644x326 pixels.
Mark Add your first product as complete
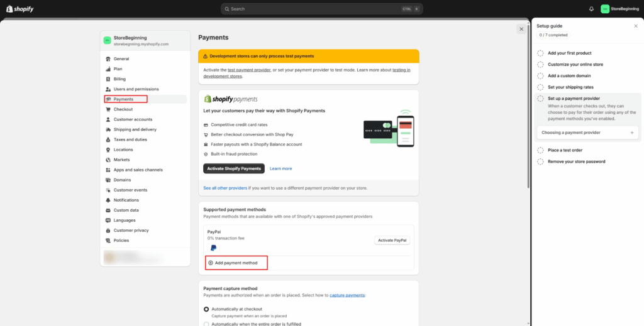tap(540, 53)
